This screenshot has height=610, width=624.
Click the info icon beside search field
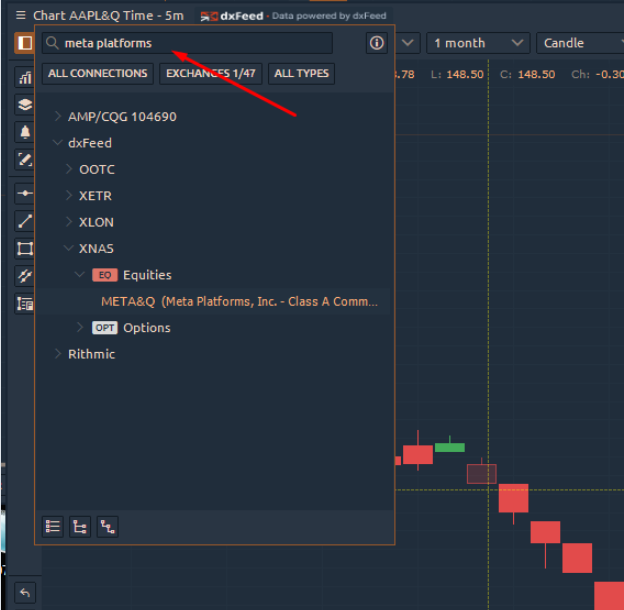point(376,43)
